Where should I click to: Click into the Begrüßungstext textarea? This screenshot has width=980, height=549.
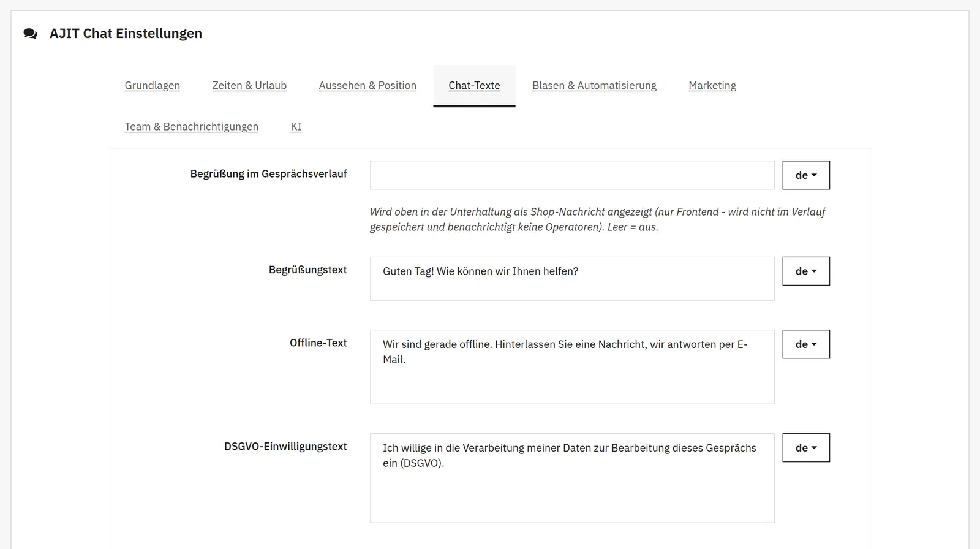[x=572, y=279]
